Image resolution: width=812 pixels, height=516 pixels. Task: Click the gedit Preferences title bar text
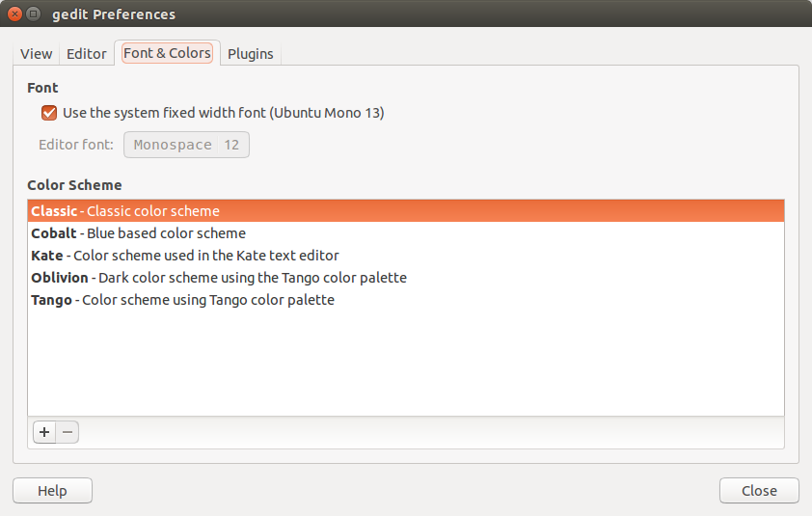tap(114, 14)
